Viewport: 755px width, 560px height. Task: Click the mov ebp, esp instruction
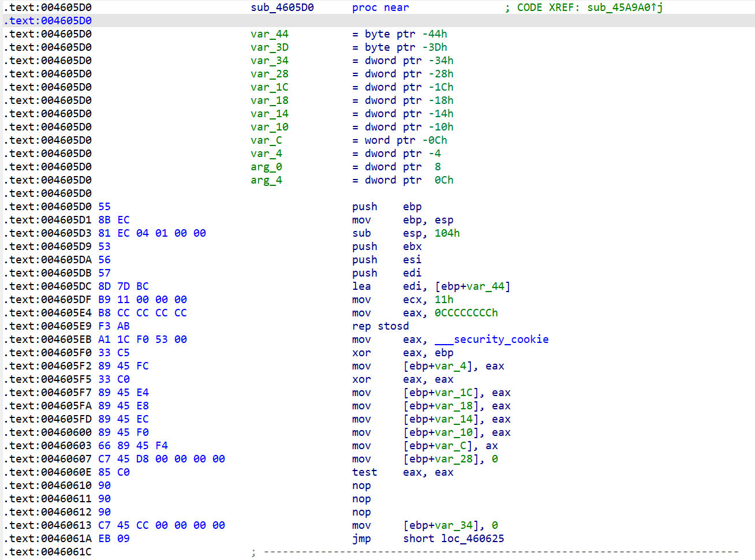click(x=403, y=220)
